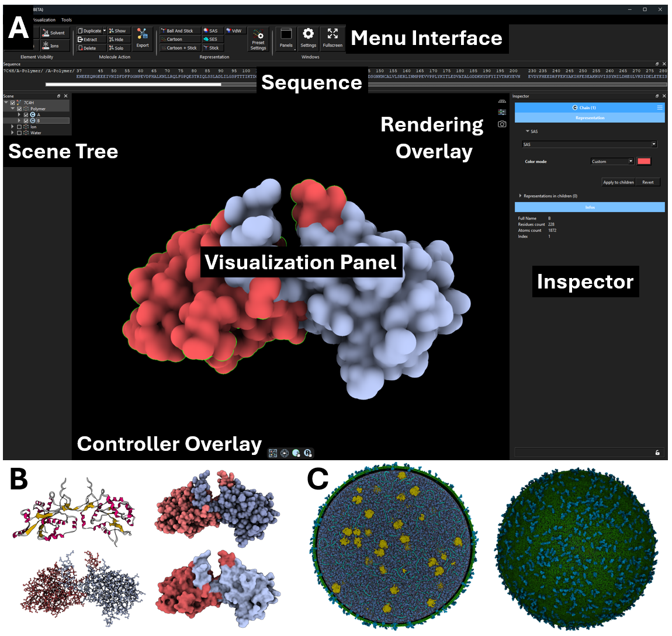Collapse the Polymer tree node
Viewport: 672px width, 636px height.
(x=12, y=109)
